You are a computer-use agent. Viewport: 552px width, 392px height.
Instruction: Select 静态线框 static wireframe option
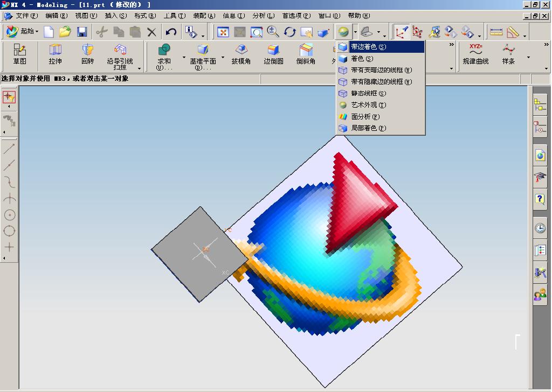point(381,94)
